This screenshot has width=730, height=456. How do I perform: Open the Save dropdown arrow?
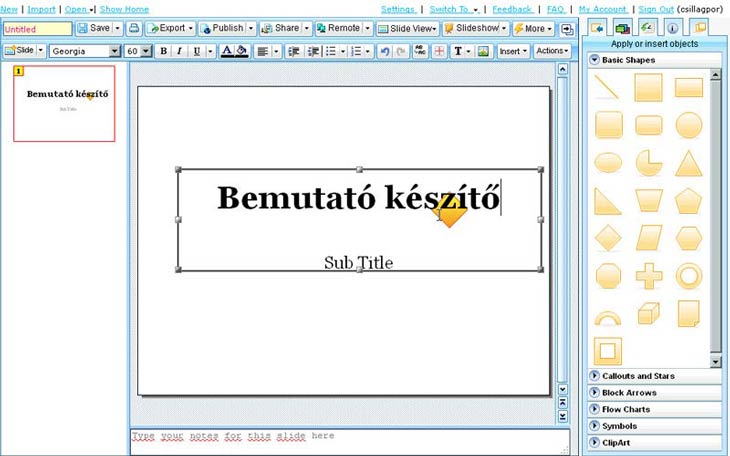[117, 28]
